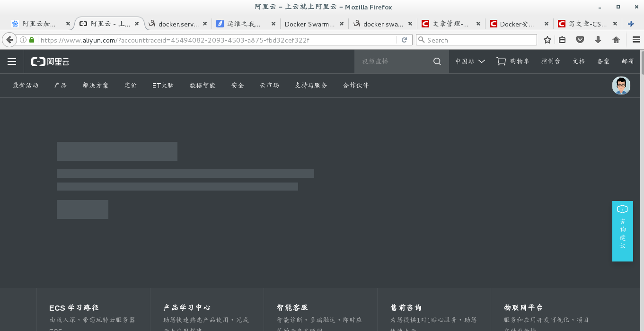Open the ECS 学习路径 card
Viewport: 644px width, 331px height.
[x=93, y=310]
